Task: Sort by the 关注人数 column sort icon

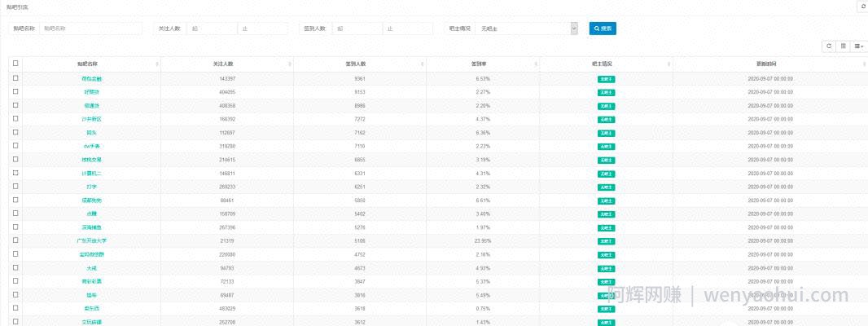Action: pyautogui.click(x=290, y=64)
